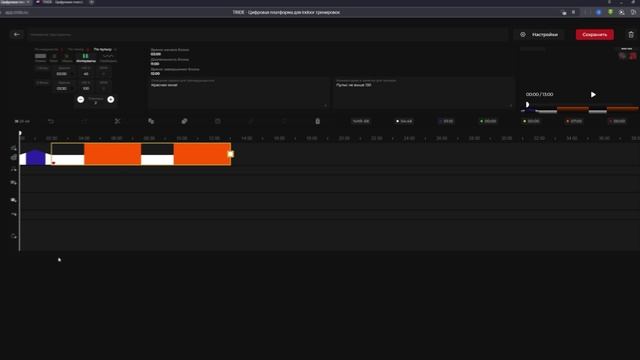The image size is (640, 360).
Task: Edit first interval duration 03:00 field
Action: [62, 74]
